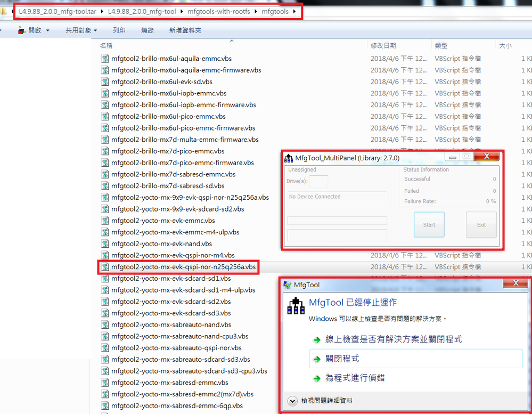Open the 開啟 dropdown arrow in toolbar
The height and width of the screenshot is (414, 532).
(47, 30)
